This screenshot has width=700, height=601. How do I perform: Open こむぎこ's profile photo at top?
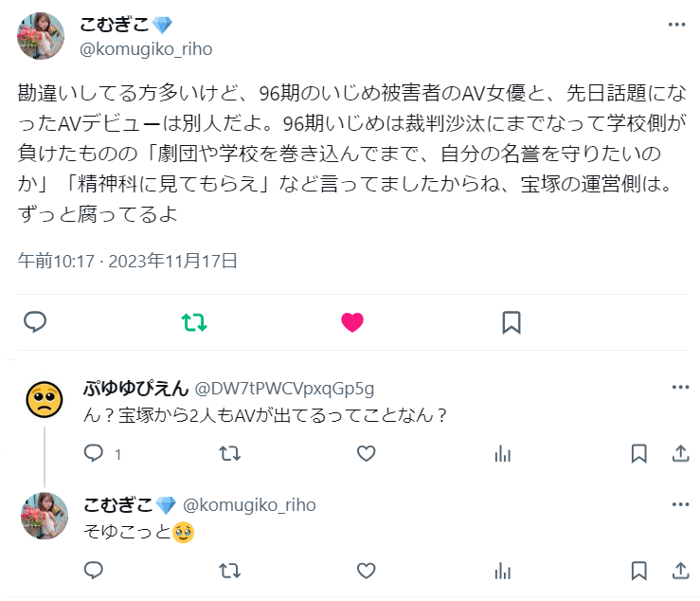[41, 36]
